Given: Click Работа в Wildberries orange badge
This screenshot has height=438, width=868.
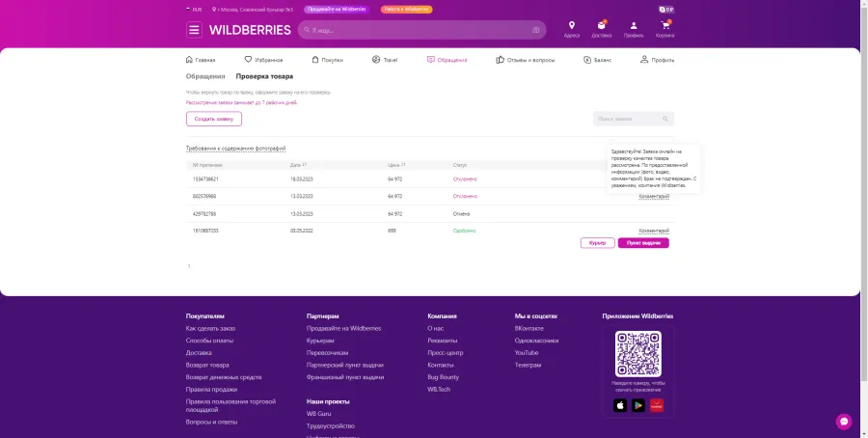Looking at the screenshot, I should pos(406,10).
